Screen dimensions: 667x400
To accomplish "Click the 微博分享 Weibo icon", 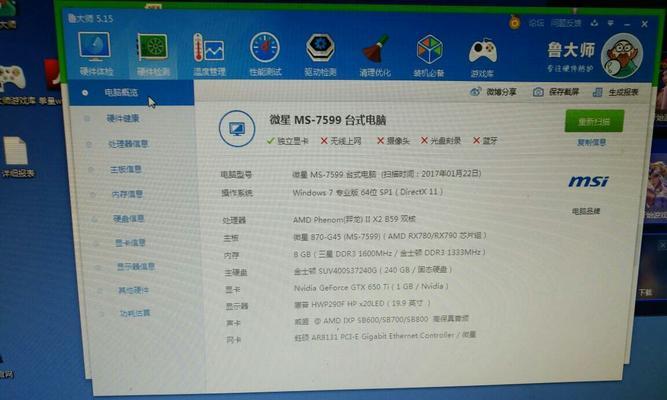I will coord(476,91).
